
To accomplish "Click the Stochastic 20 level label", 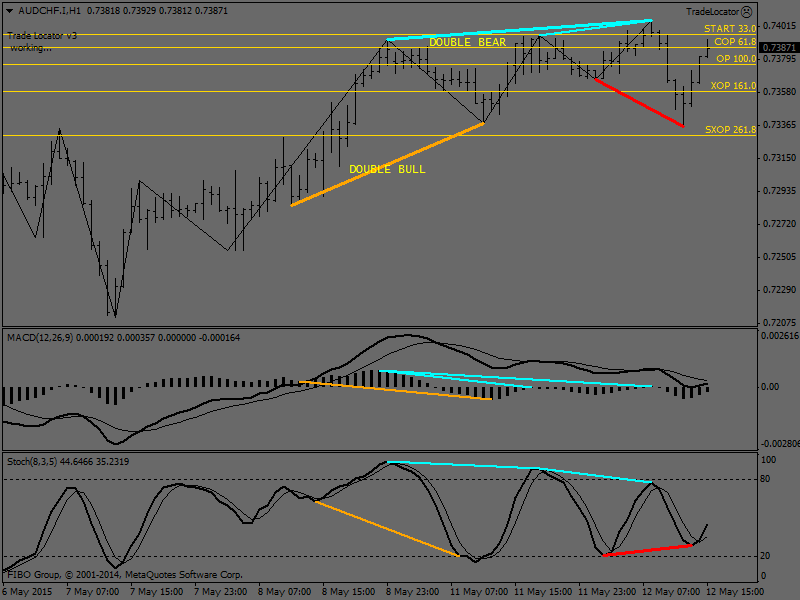I will coord(765,556).
